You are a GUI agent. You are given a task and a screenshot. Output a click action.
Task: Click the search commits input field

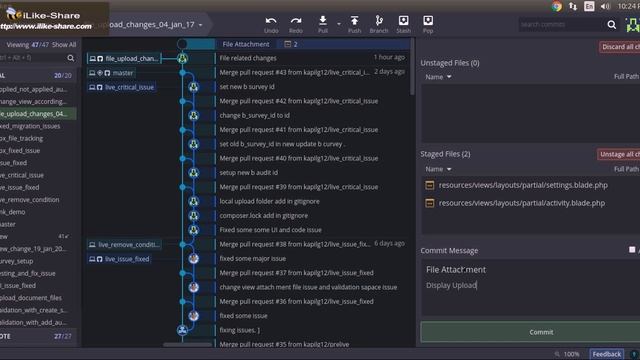point(561,24)
